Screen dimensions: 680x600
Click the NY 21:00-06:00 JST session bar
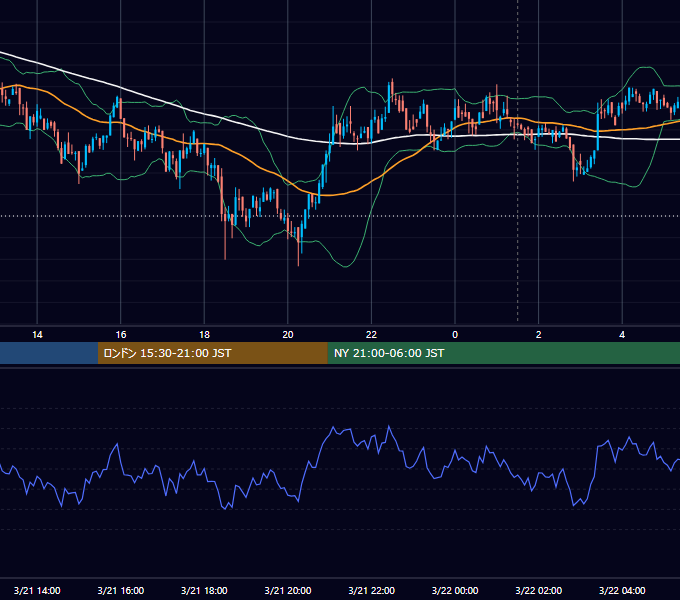503,353
